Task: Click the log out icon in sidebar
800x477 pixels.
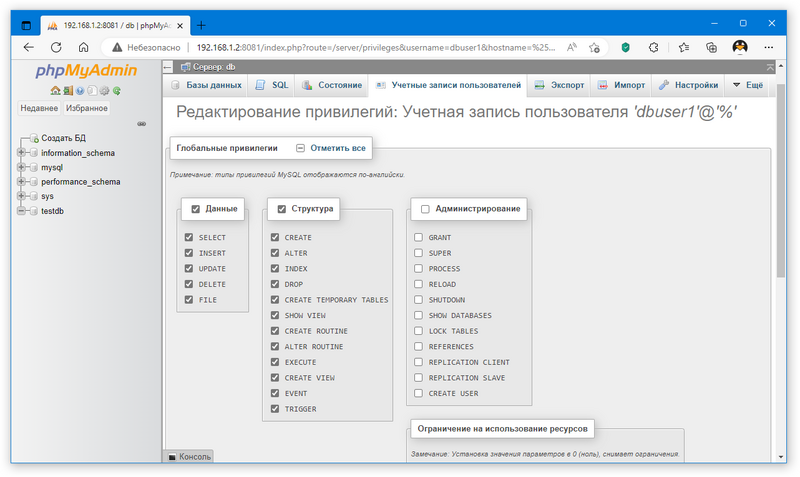Action: click(67, 91)
